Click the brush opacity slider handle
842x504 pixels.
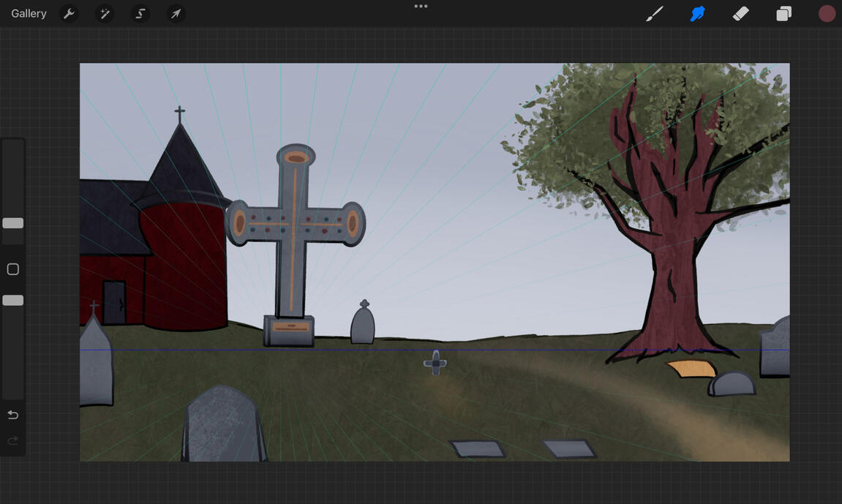[x=13, y=301]
